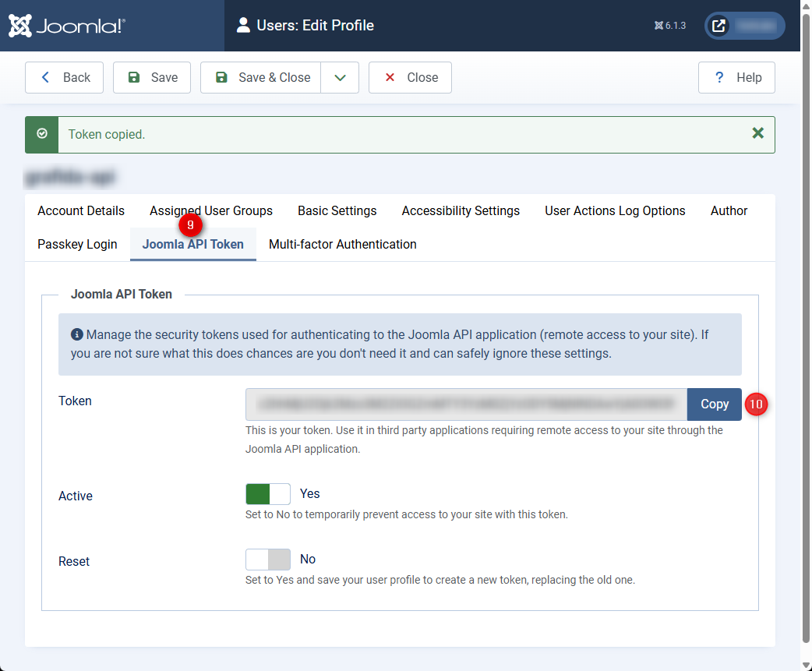Click the Token input field

(466, 404)
